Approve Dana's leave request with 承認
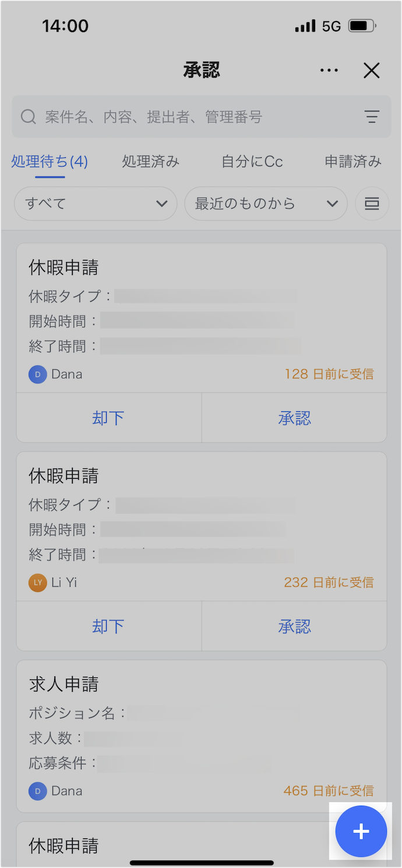The height and width of the screenshot is (868, 402). click(x=294, y=418)
